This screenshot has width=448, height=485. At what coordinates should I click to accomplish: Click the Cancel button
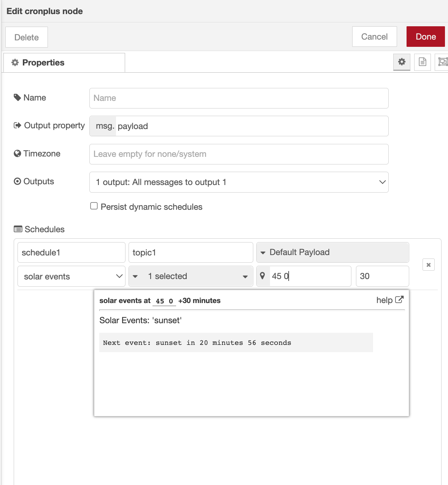[x=374, y=37]
